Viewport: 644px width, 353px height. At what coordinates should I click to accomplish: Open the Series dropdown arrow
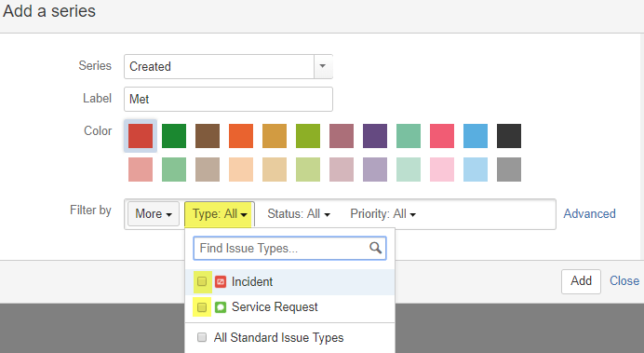coord(323,66)
